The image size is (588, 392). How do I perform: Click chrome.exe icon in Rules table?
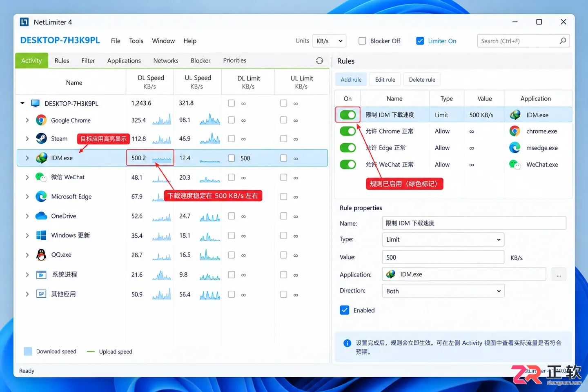515,131
